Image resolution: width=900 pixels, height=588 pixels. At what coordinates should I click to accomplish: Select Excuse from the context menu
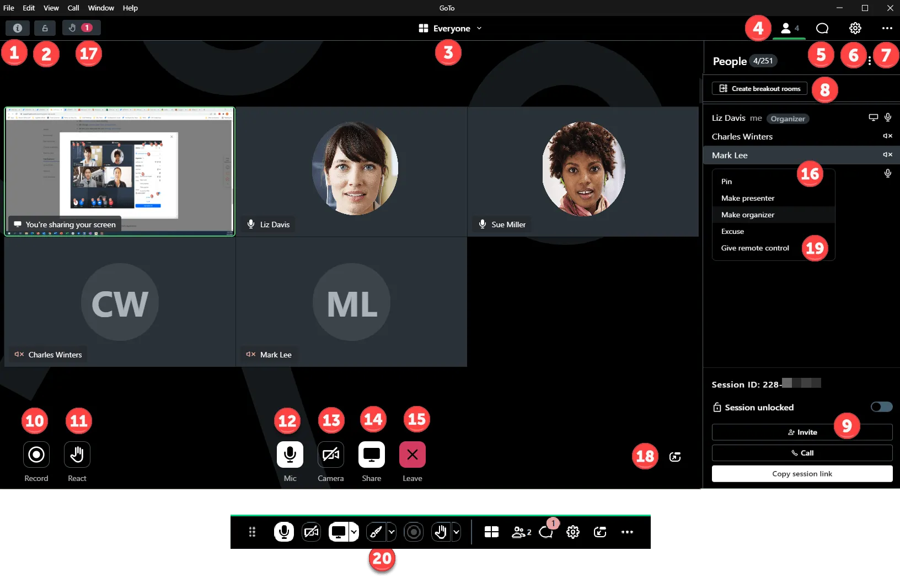[x=773, y=231]
